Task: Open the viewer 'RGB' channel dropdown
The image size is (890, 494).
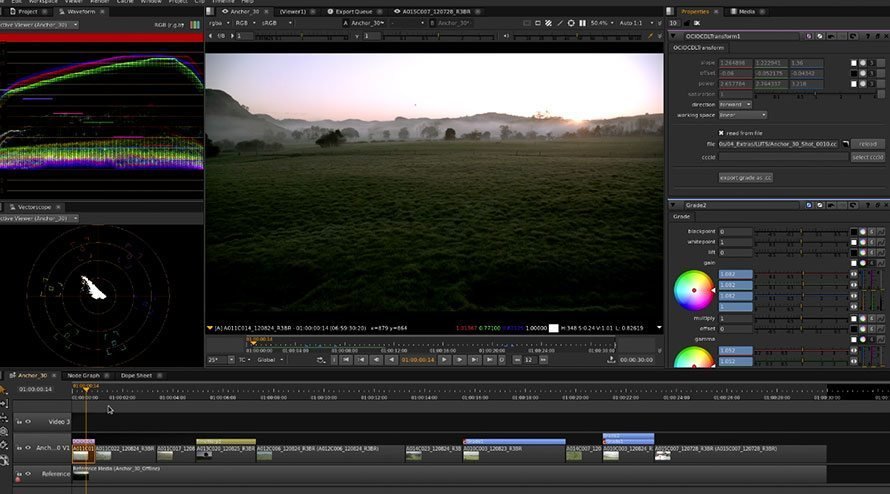Action: (245, 23)
